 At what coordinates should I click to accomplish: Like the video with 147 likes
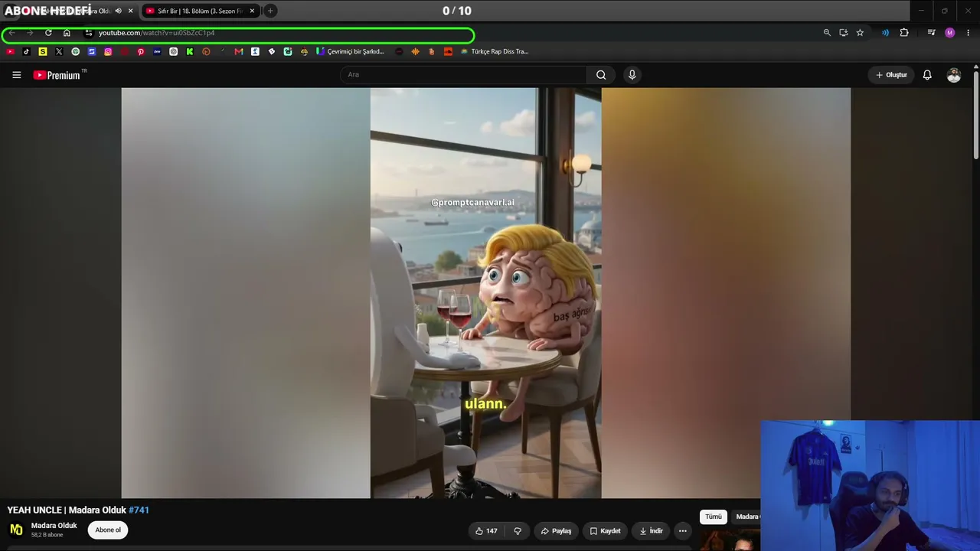[x=486, y=531]
